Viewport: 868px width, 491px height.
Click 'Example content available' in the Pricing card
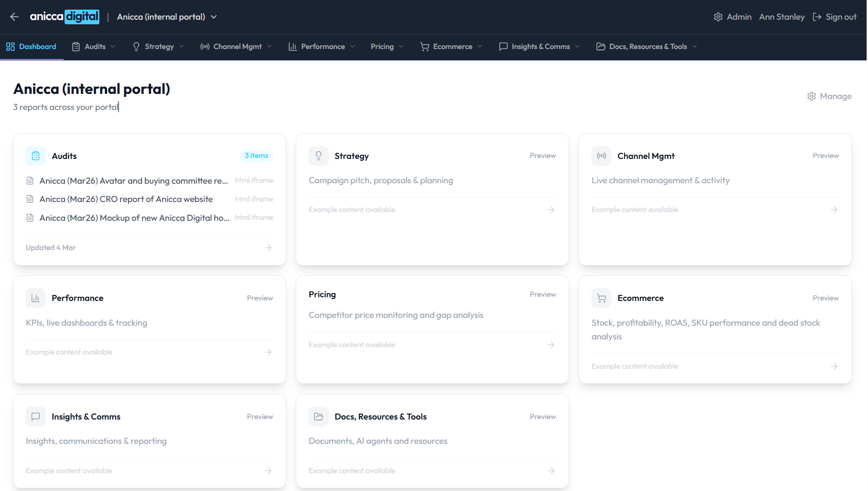[x=352, y=345]
